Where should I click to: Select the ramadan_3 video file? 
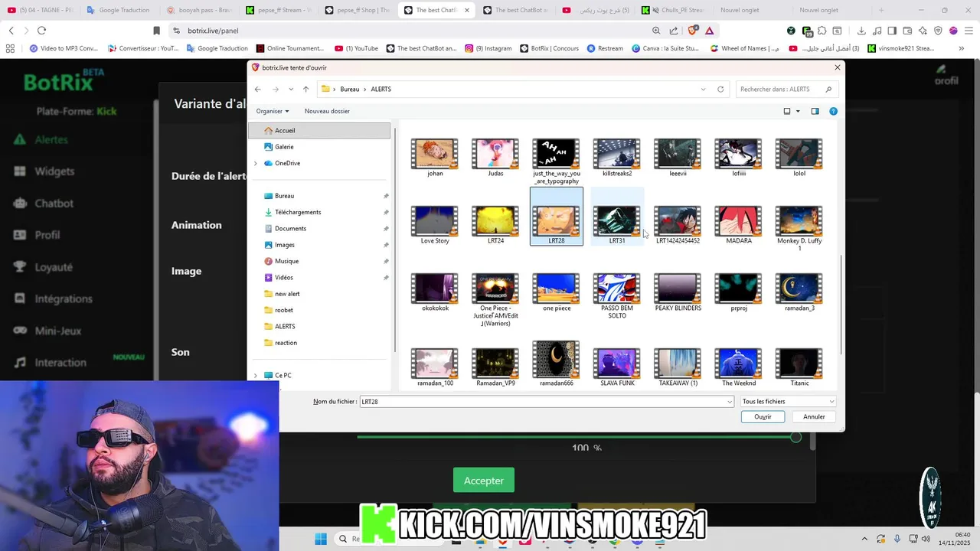tap(799, 292)
